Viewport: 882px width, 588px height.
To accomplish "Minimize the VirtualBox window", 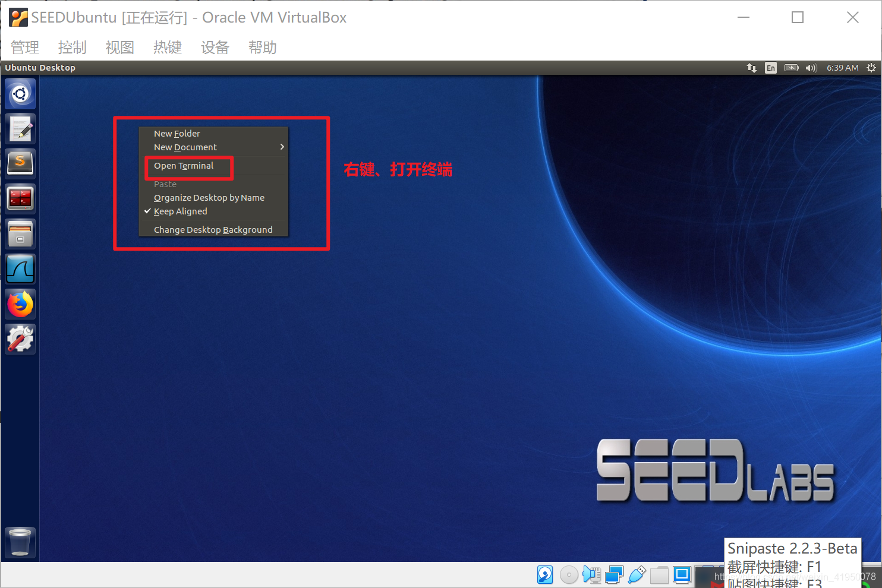I will tap(744, 17).
